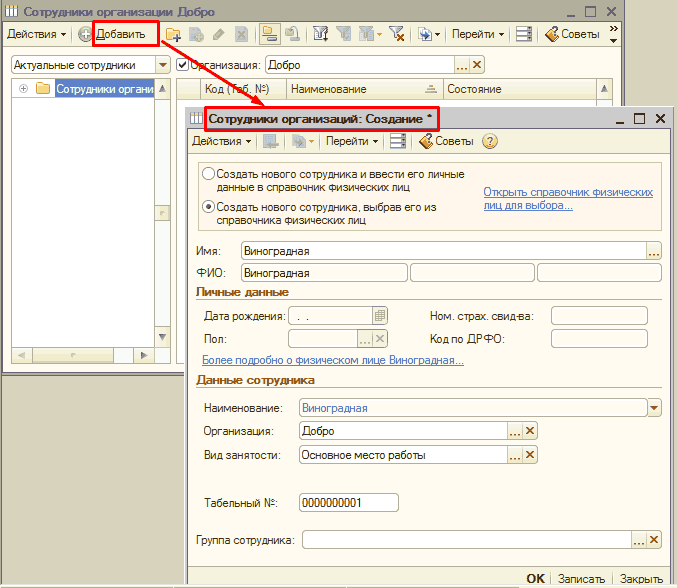Open Советы in the creation dialog toolbar
The width and height of the screenshot is (677, 588).
click(x=446, y=141)
